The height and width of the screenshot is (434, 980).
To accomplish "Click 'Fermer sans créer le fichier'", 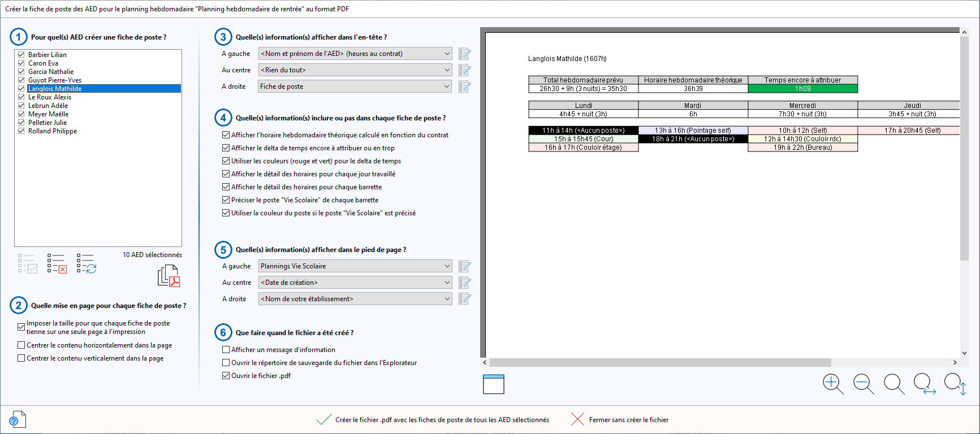I will click(628, 420).
